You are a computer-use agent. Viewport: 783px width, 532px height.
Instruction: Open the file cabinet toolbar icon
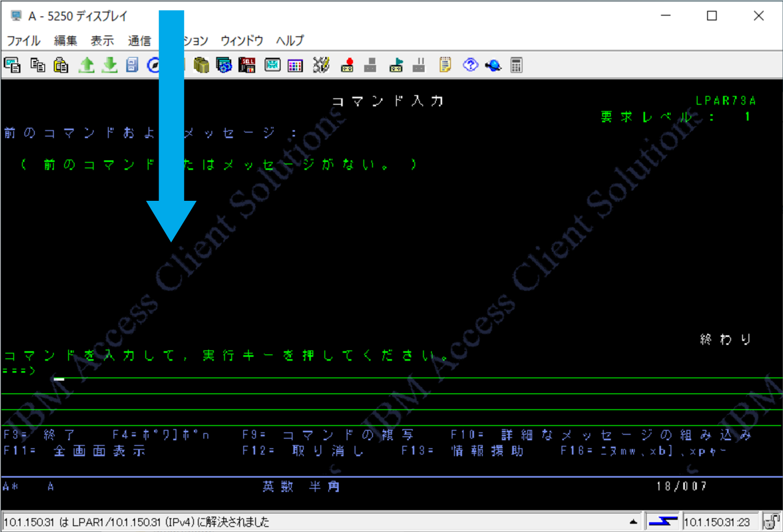tap(132, 65)
